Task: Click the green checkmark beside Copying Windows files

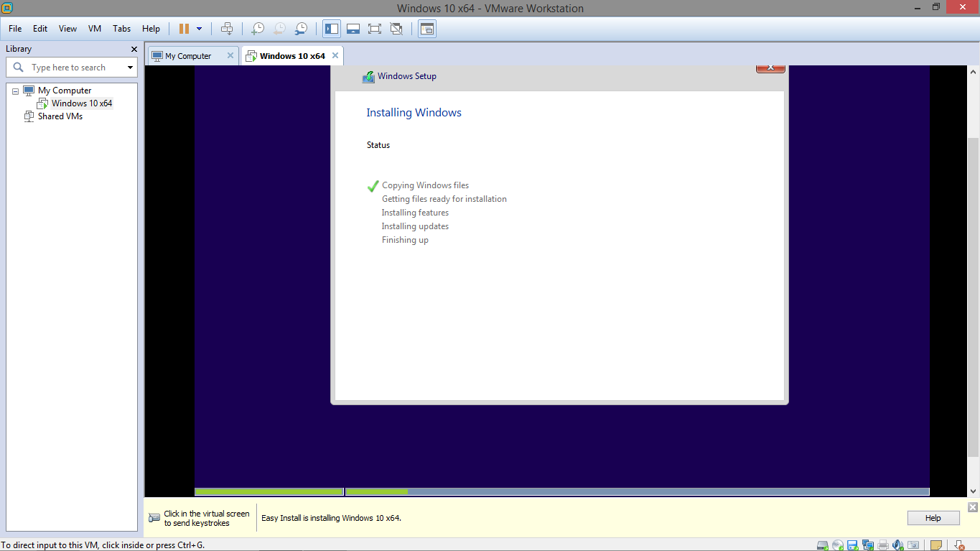Action: click(373, 186)
